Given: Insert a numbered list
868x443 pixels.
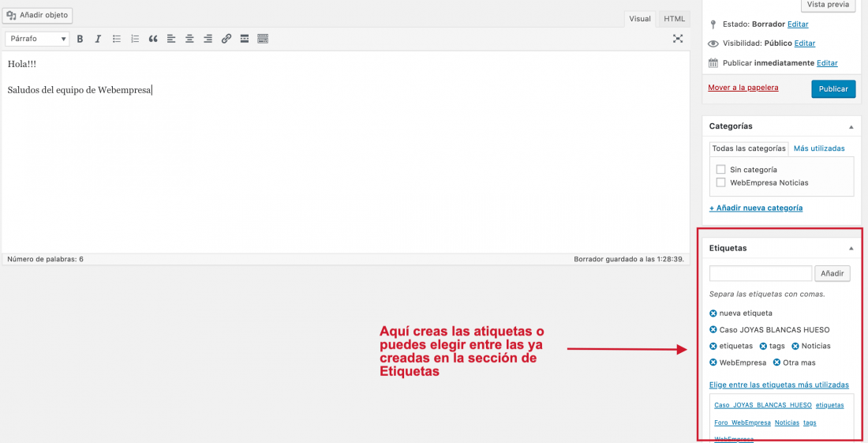Looking at the screenshot, I should pos(134,39).
